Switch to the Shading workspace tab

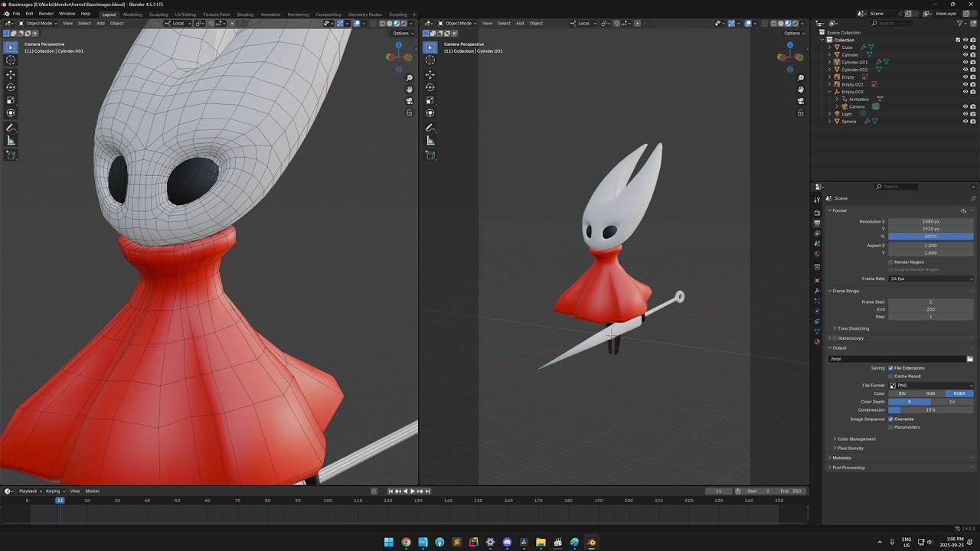(x=245, y=15)
